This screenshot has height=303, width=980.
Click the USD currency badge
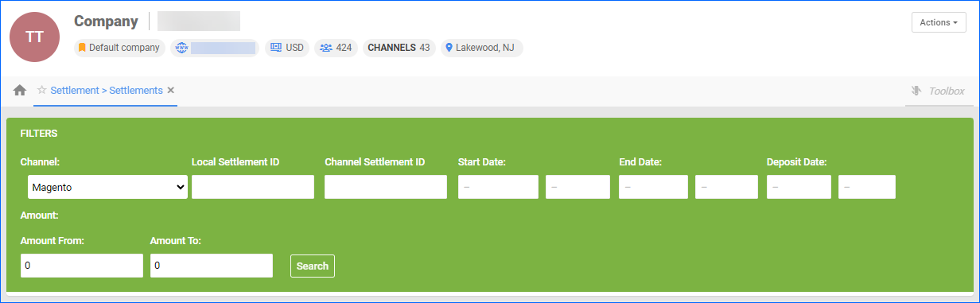coord(288,48)
